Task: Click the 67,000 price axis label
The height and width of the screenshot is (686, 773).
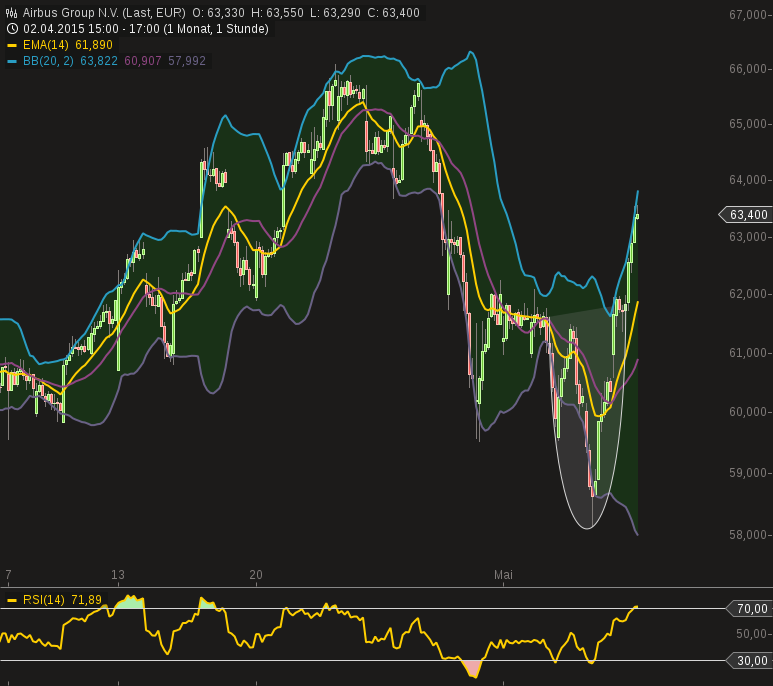Action: click(749, 15)
